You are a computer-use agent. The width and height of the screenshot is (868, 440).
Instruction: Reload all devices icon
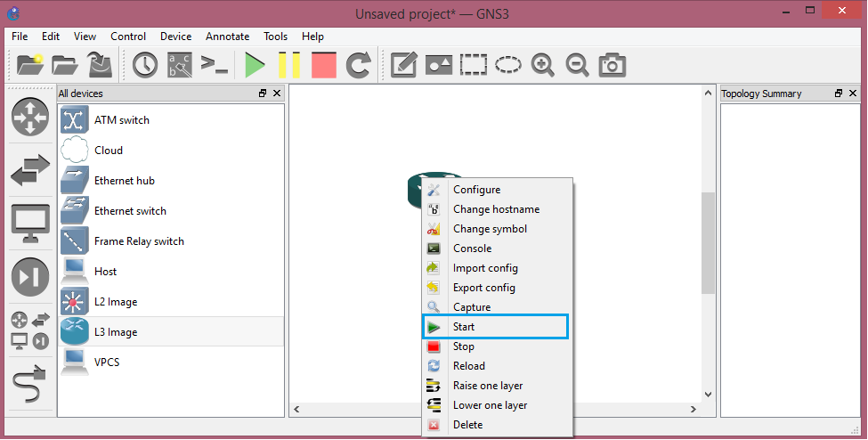(358, 65)
